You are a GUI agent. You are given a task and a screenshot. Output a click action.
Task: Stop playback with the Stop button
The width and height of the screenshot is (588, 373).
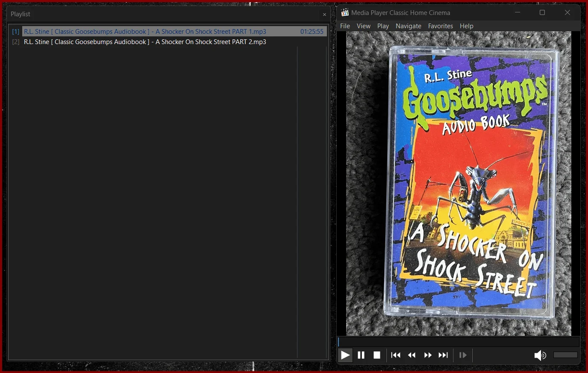(377, 355)
